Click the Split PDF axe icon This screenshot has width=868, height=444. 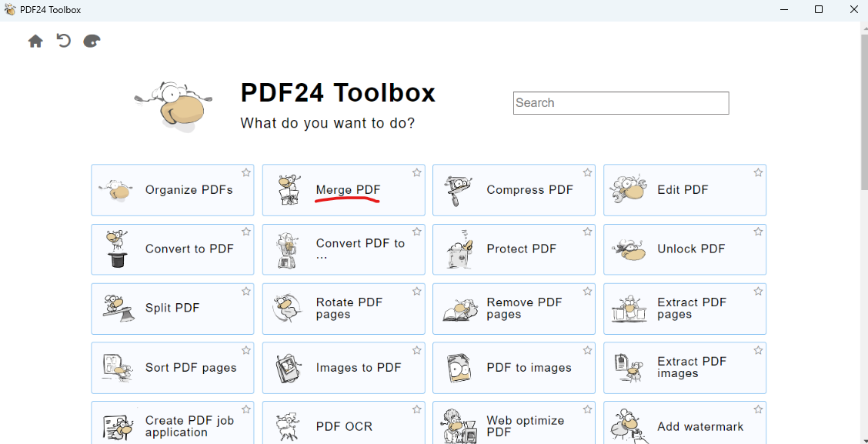(x=119, y=308)
